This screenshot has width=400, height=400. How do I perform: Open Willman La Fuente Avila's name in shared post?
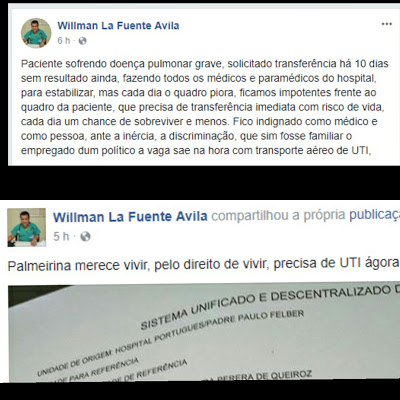tap(130, 217)
